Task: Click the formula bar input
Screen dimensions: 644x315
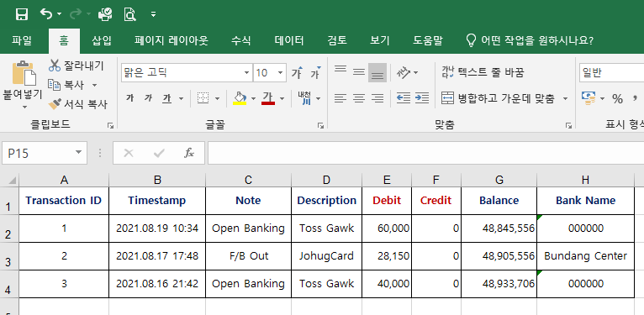Action: 425,153
